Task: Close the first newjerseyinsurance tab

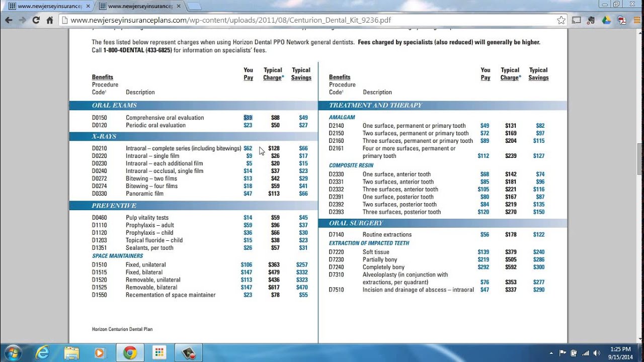Action: click(x=88, y=6)
